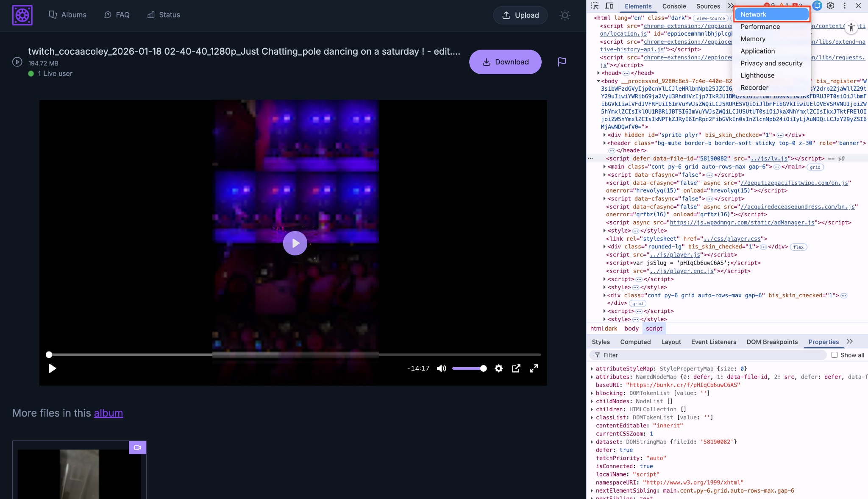Open DevTools customization menu
This screenshot has height=499, width=868.
[844, 6]
